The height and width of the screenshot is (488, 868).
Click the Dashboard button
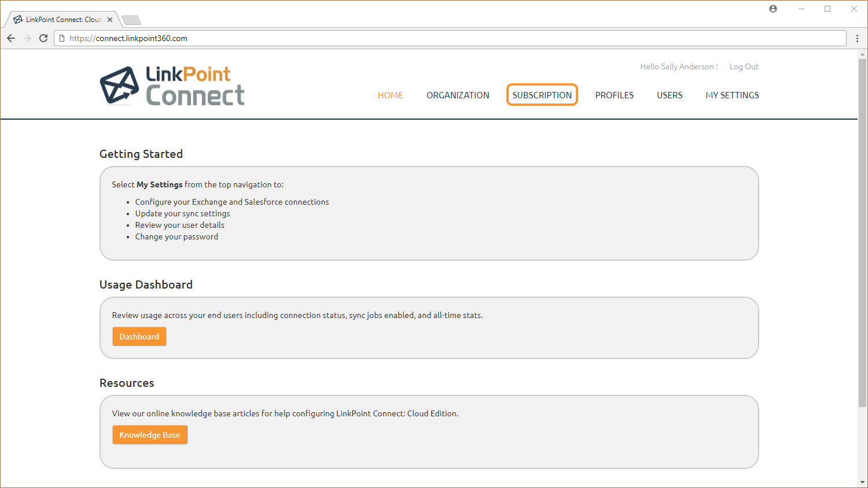coord(139,337)
